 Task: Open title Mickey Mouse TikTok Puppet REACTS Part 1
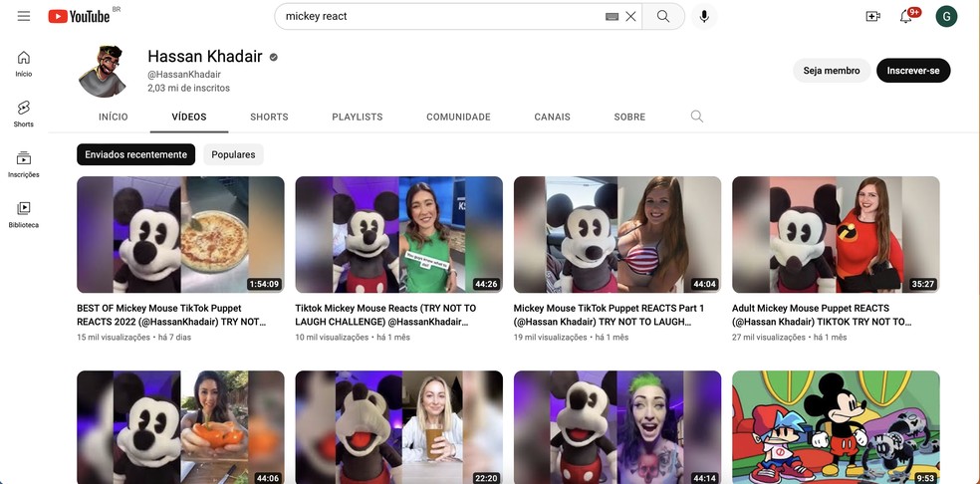pos(609,315)
